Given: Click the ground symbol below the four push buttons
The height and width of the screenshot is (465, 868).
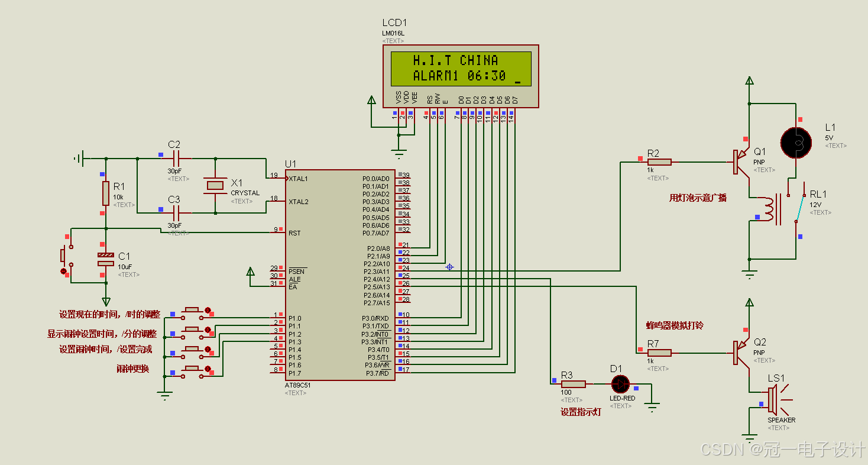Looking at the screenshot, I should point(165,397).
